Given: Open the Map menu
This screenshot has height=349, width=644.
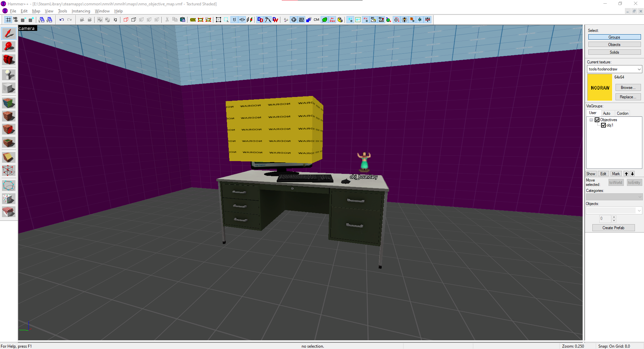Looking at the screenshot, I should (x=36, y=11).
